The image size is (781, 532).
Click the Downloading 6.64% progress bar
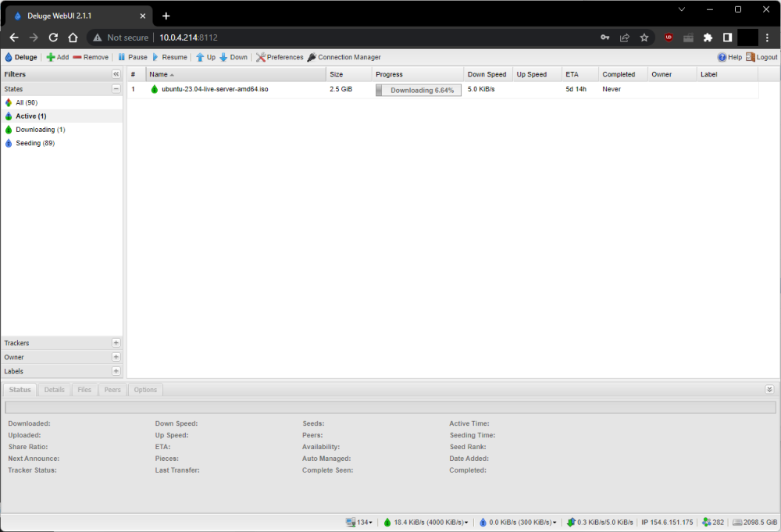(x=419, y=90)
